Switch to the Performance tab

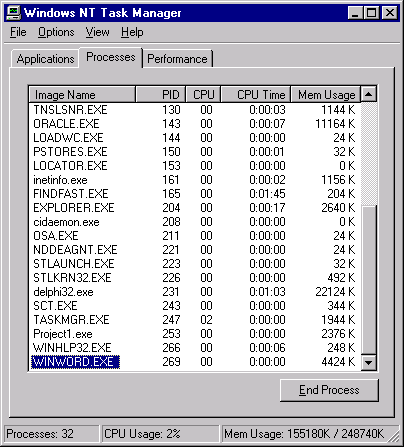point(177,59)
